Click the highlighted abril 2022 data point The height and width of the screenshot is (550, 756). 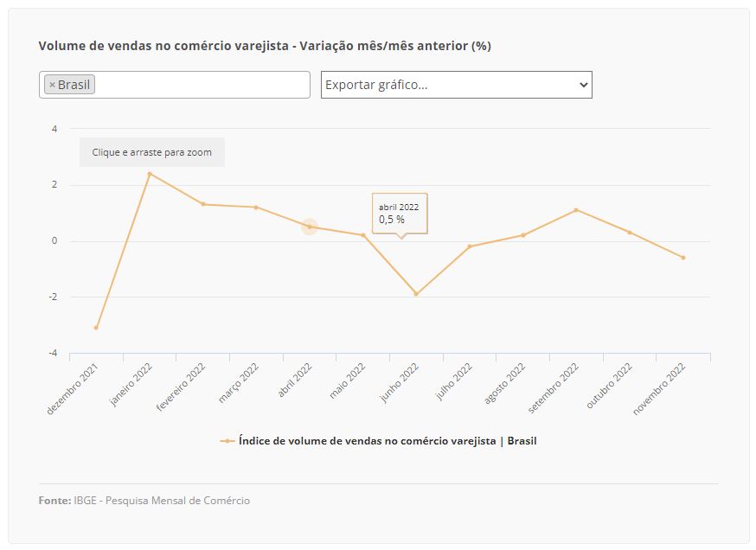pyautogui.click(x=310, y=227)
